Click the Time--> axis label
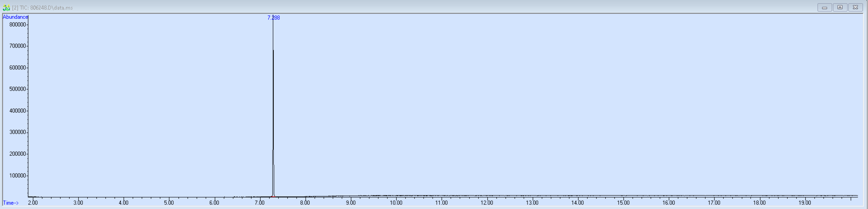Screen dimensions: 868x209 11,203
